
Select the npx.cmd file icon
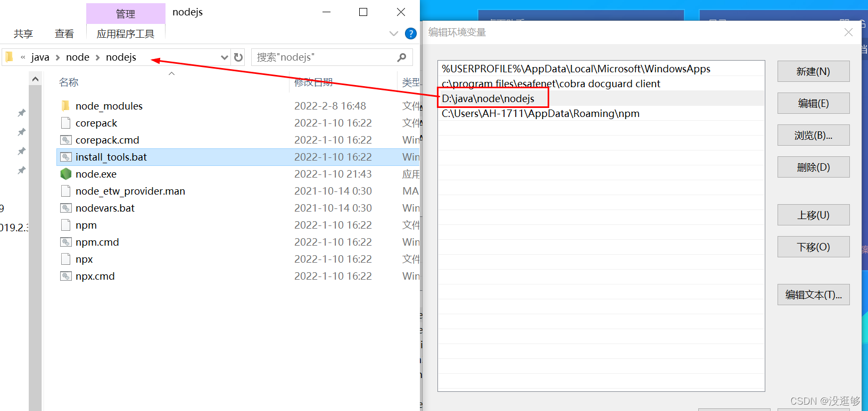coord(65,276)
